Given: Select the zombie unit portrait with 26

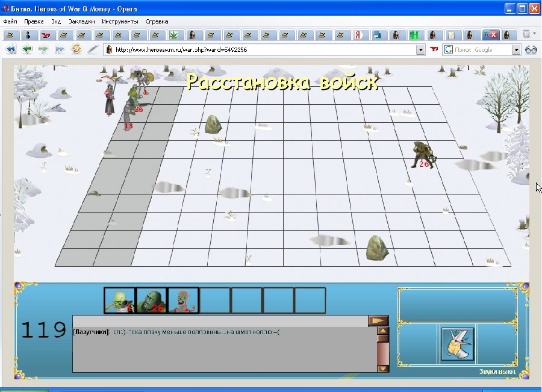Looking at the screenshot, I should 151,300.
